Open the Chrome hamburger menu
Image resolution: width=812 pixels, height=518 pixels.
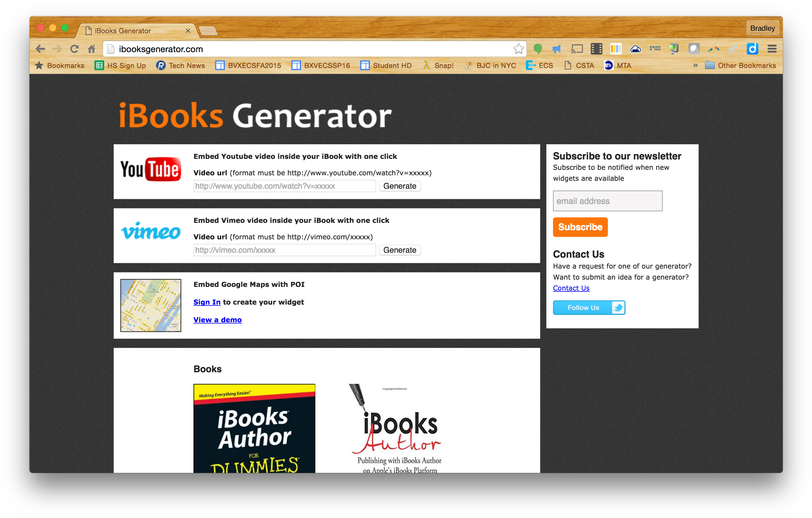coord(772,49)
